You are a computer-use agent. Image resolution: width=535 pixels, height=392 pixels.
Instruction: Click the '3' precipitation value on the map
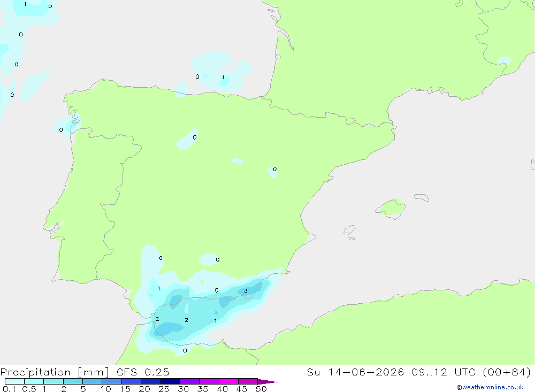(x=246, y=291)
